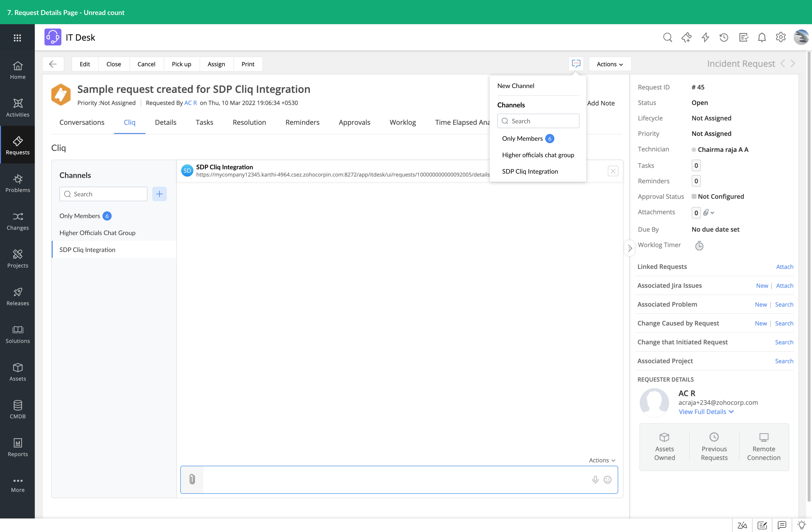Click Search link for Associated Project
The image size is (812, 532).
coord(784,361)
